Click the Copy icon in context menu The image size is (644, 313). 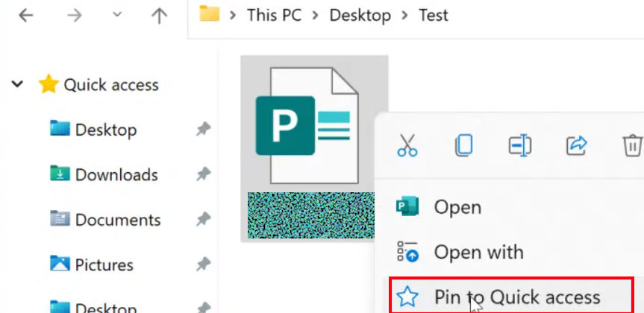tap(463, 145)
